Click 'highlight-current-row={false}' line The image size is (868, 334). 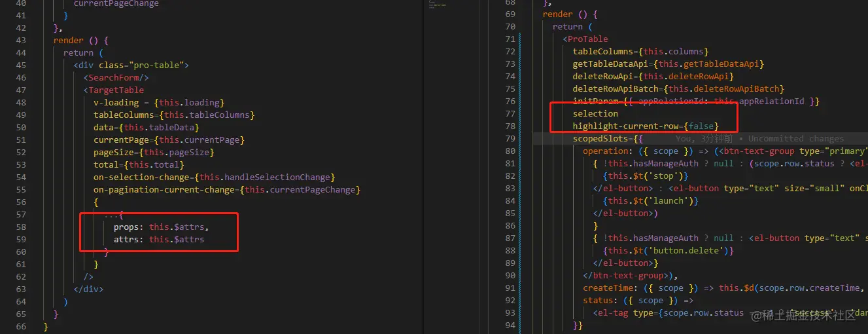click(646, 126)
